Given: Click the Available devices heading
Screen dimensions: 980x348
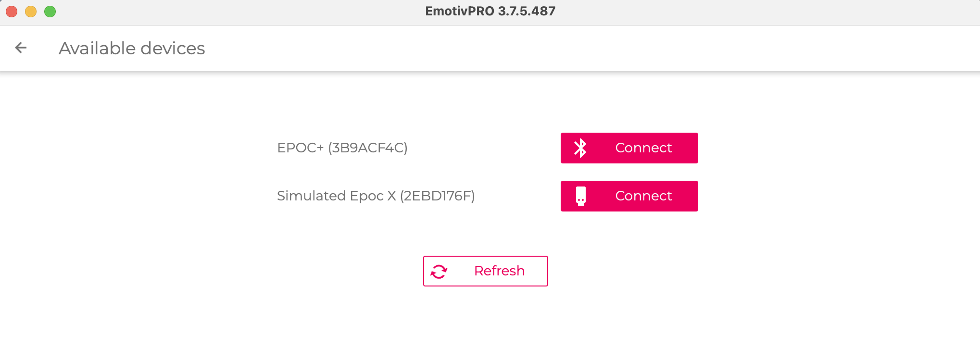Looking at the screenshot, I should pyautogui.click(x=132, y=48).
